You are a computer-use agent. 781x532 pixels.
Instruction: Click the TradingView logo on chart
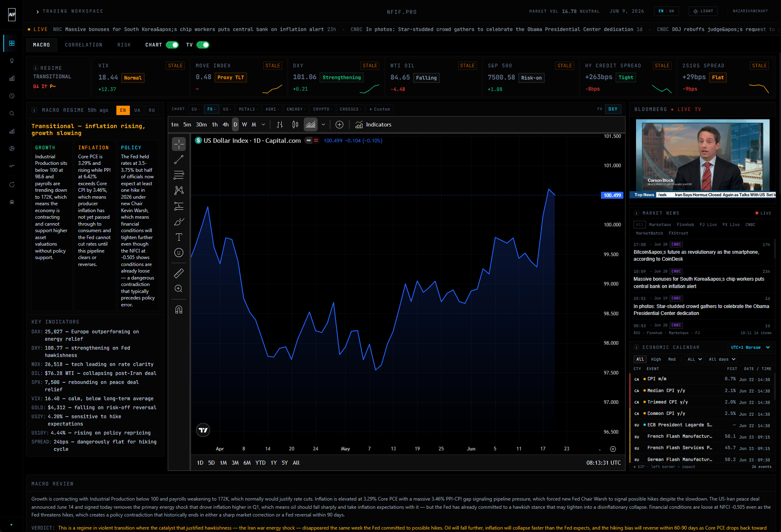pyautogui.click(x=203, y=430)
